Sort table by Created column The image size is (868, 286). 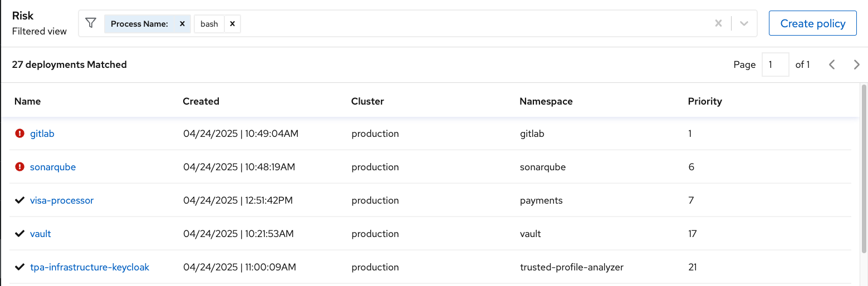[201, 101]
